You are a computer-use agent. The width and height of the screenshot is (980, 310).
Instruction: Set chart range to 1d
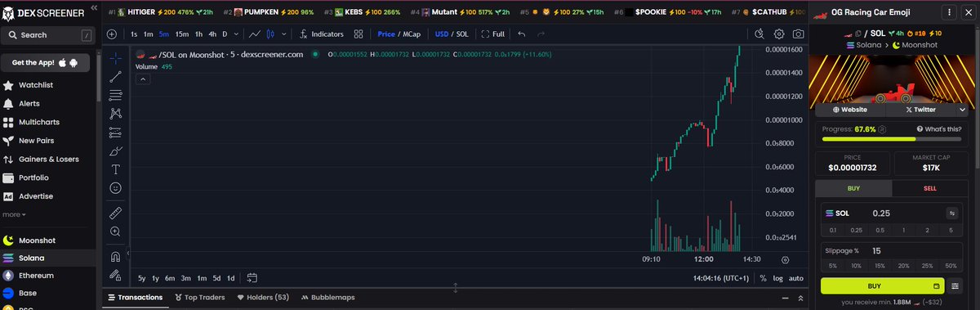230,278
